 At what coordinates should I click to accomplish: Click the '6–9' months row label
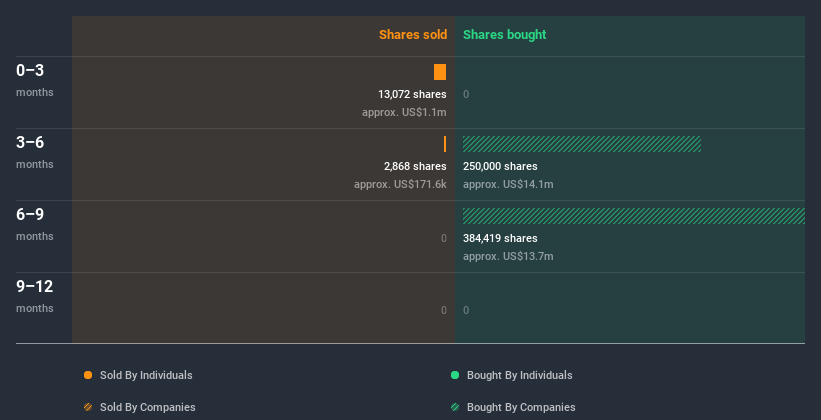(30, 214)
